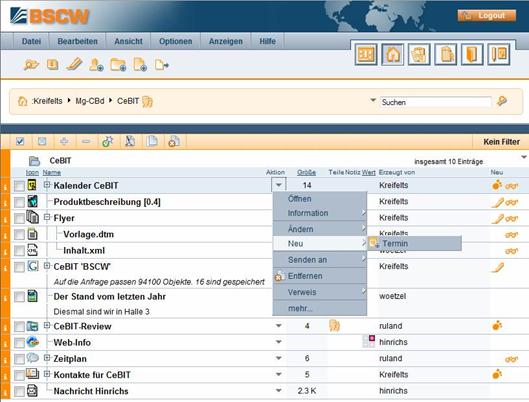Expand the CeBIT 'BSCW' tree node

tap(47, 266)
